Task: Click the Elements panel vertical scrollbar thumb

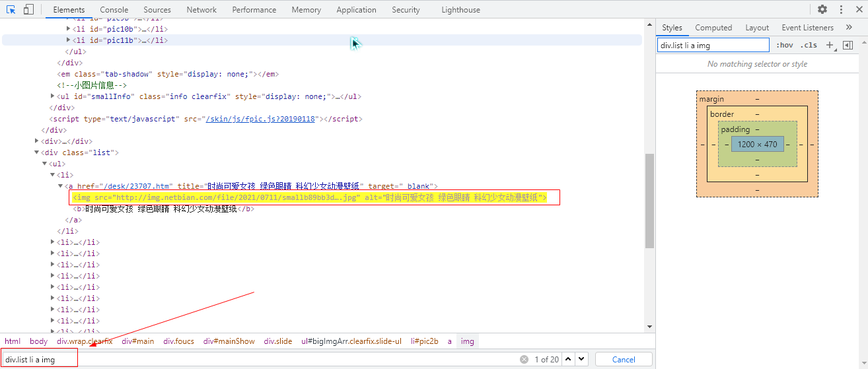Action: [x=649, y=201]
